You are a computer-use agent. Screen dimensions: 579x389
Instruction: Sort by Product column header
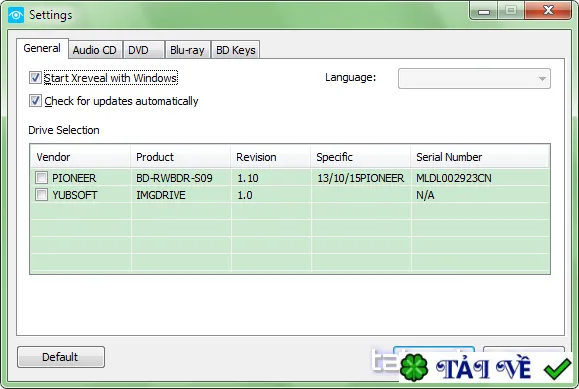[181, 157]
